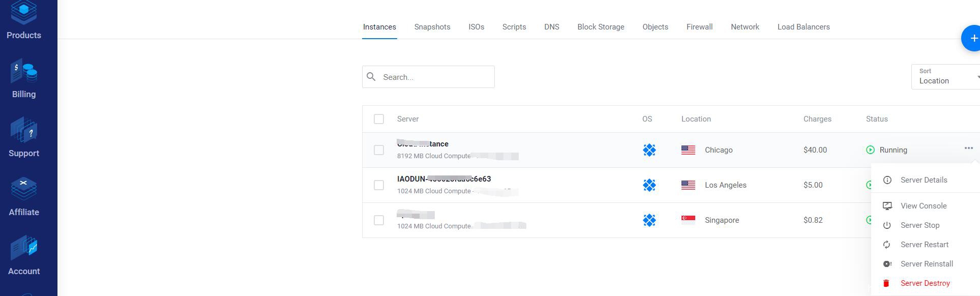Viewport: 980px width, 296px height.
Task: Click the blue plus deploy button
Action: click(972, 38)
